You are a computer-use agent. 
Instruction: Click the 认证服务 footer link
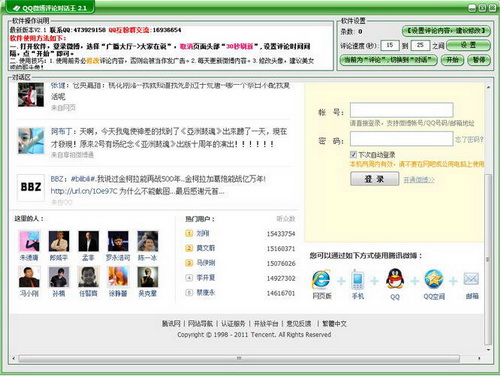tap(233, 324)
